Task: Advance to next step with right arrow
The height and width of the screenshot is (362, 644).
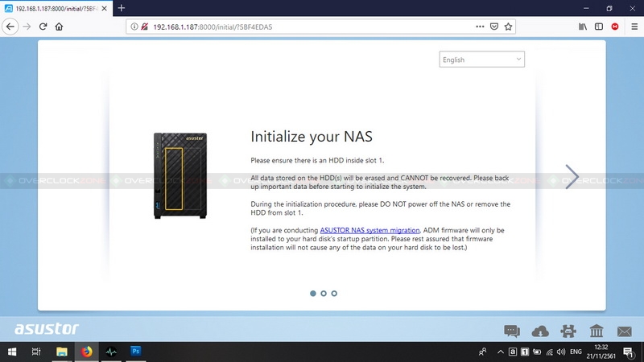Action: pyautogui.click(x=572, y=176)
